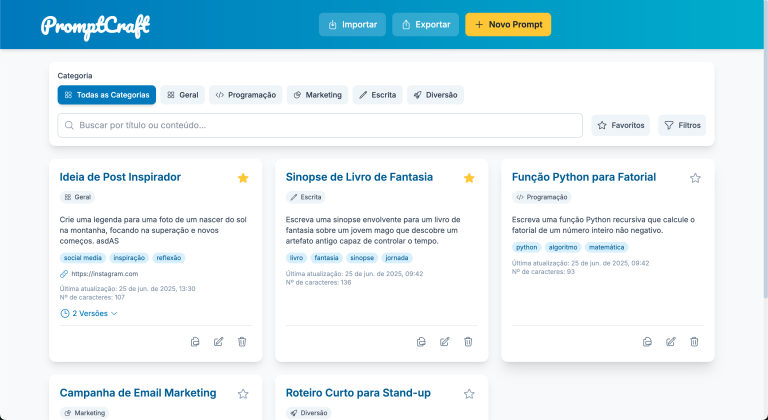Open Função Python para Fatorial title
Viewport: 768px width, 420px height.
(584, 177)
